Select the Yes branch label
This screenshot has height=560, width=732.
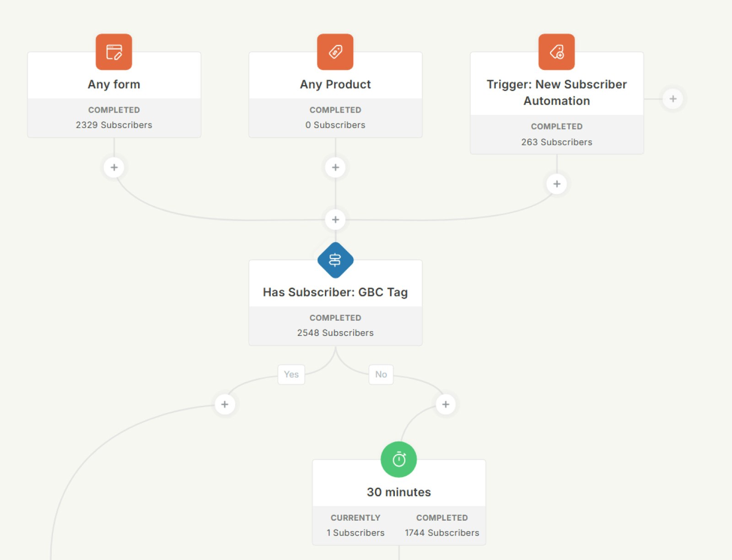click(291, 374)
